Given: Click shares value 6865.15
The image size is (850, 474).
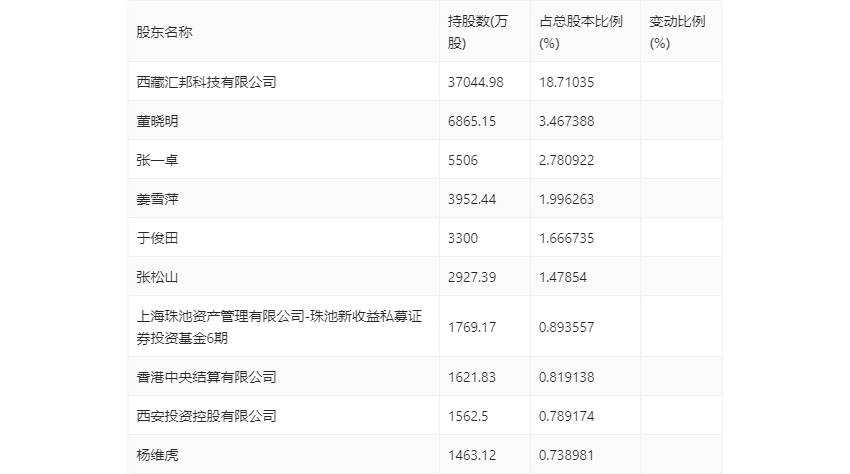Looking at the screenshot, I should tap(472, 121).
